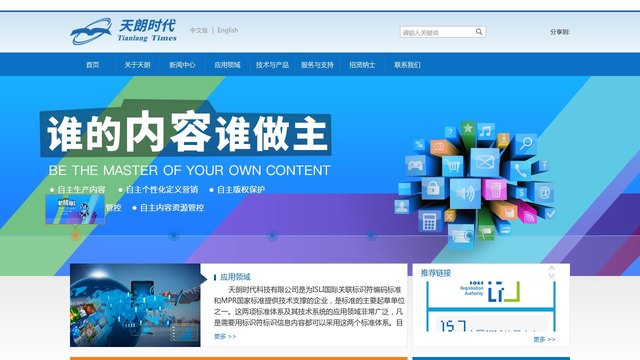
Task: Click the globe image in 应用领域 section
Action: [135, 305]
